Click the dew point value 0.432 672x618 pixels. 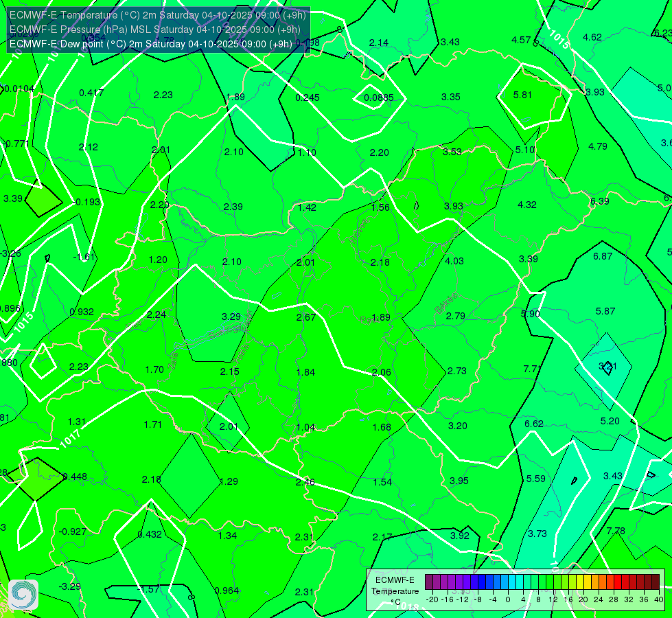tap(150, 535)
